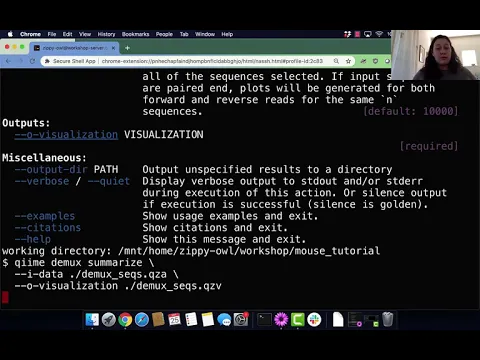This screenshot has height=360, width=480.
Task: Open the People menu
Action: point(164,34)
